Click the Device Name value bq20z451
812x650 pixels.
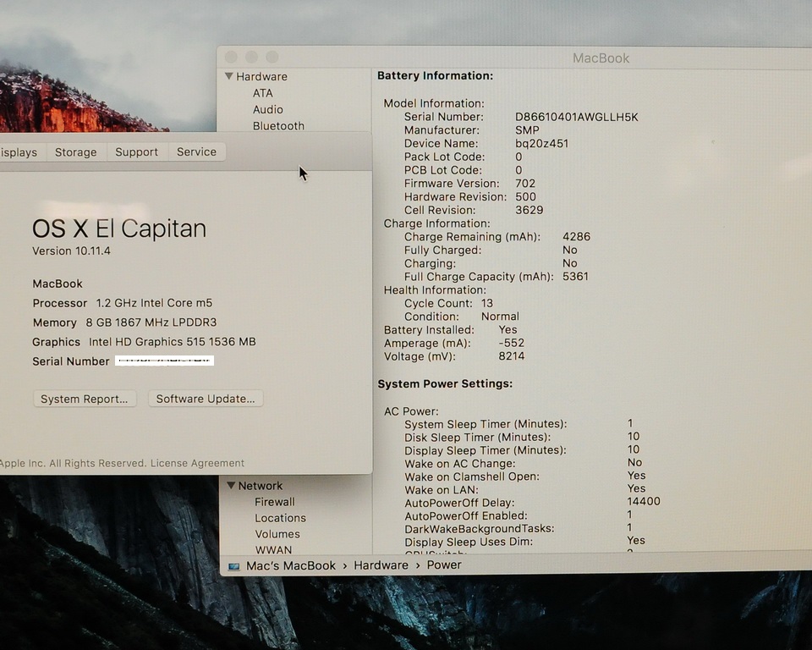tap(541, 144)
